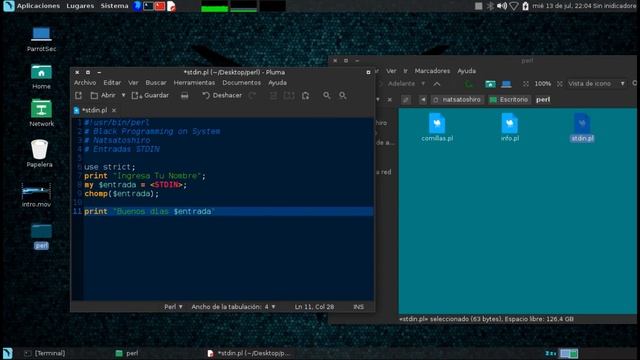Image resolution: width=640 pixels, height=360 pixels.
Task: Expand the Adelante history dropdown arrow
Action: tap(423, 84)
